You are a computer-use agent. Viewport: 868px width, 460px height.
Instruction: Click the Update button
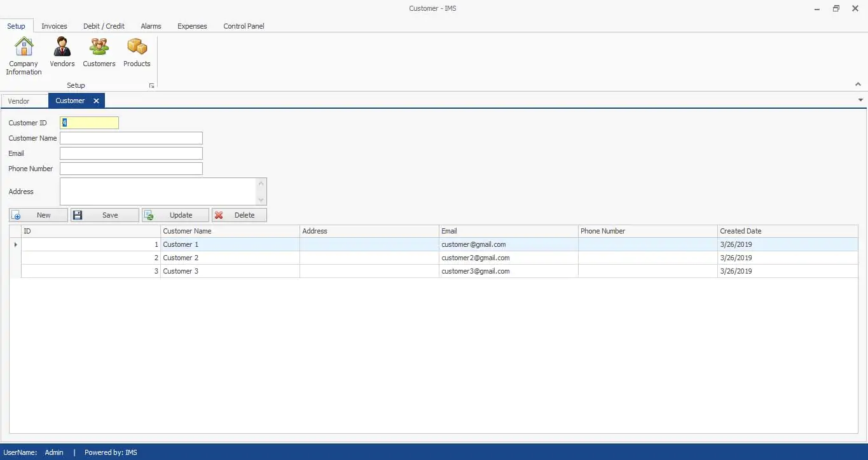(x=175, y=215)
